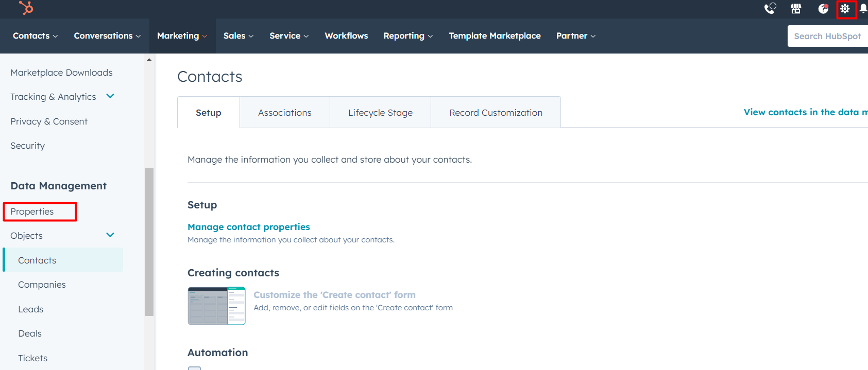Select Companies under Objects
The image size is (868, 370).
click(42, 285)
